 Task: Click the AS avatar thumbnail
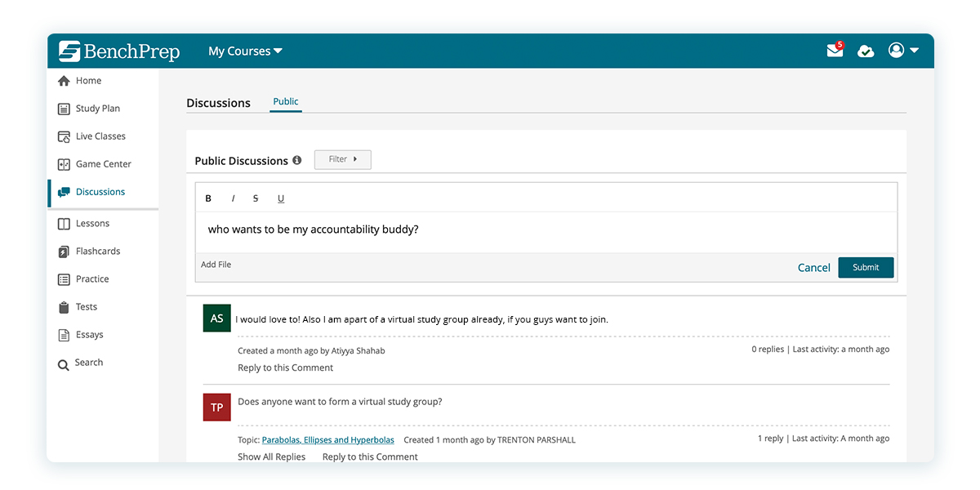(216, 318)
